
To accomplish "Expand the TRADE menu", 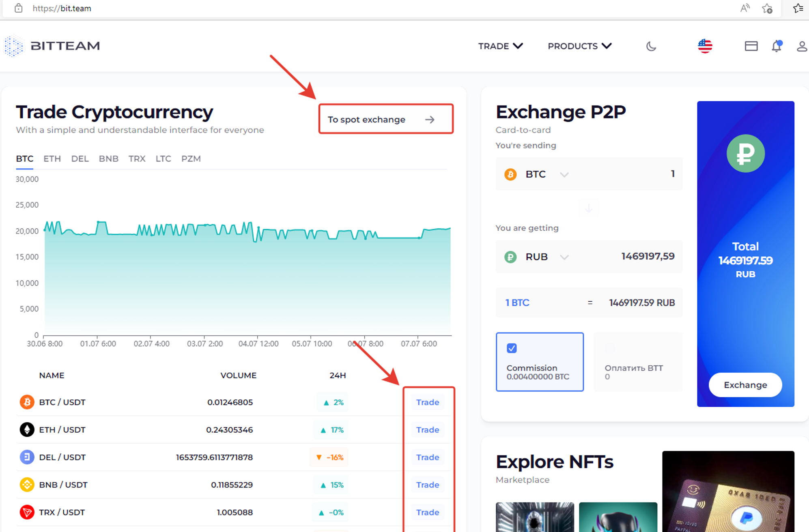I will pos(500,46).
